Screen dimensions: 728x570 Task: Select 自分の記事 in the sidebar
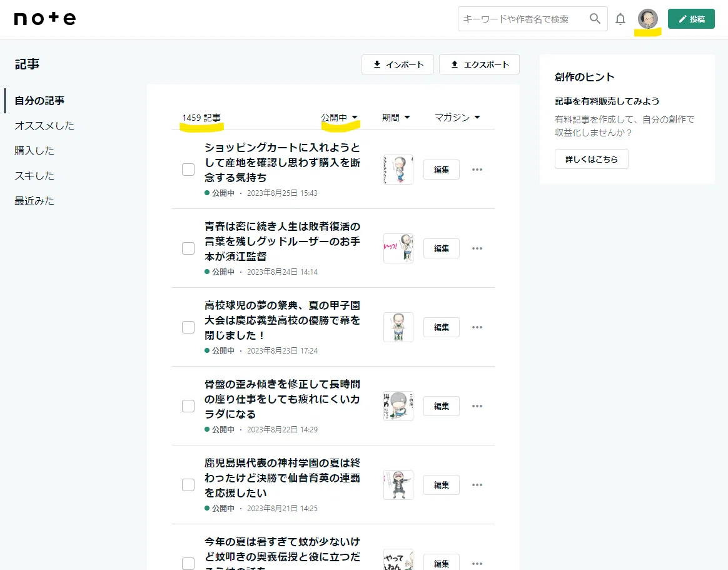pyautogui.click(x=39, y=100)
